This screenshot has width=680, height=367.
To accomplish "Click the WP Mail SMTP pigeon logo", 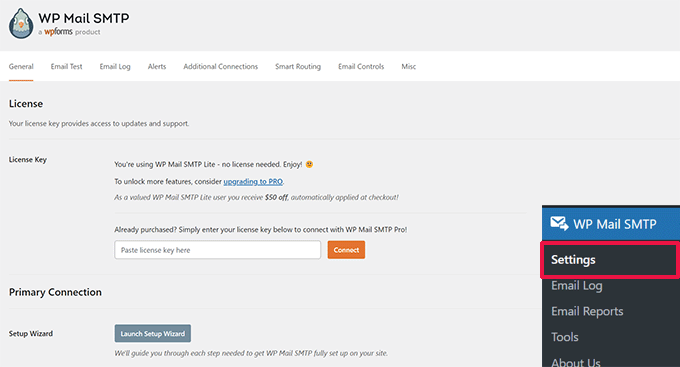I will pos(21,23).
